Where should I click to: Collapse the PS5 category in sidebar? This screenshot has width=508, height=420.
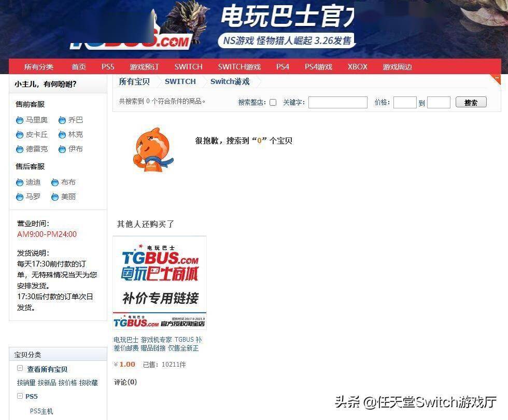20,396
